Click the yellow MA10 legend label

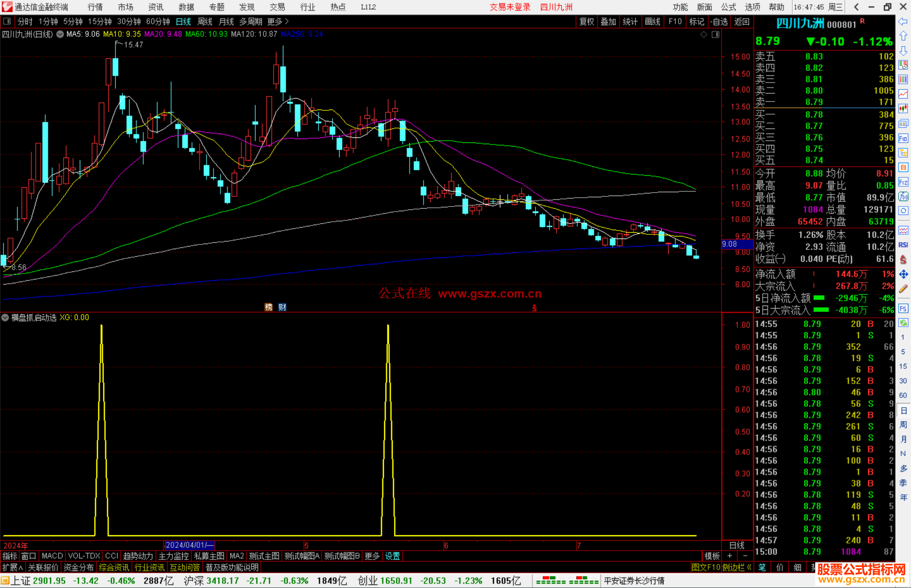tap(122, 34)
